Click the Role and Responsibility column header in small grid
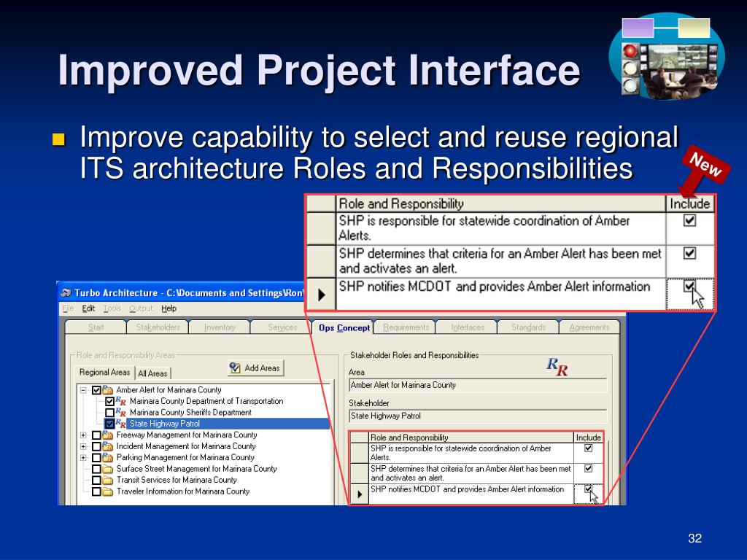 tap(471, 437)
